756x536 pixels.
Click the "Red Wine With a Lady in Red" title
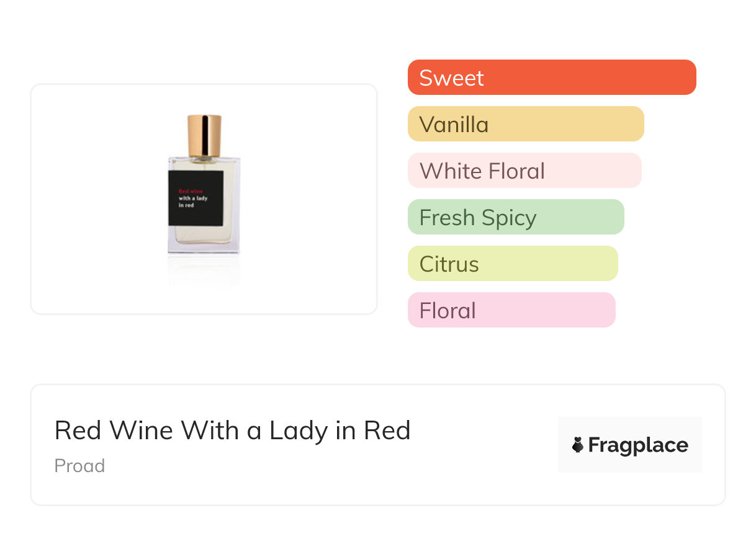coord(232,431)
